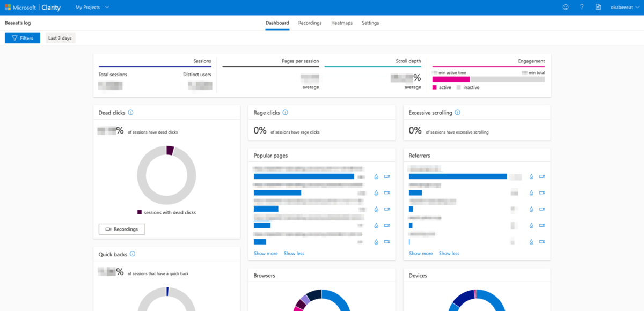Show info for Quick backs
The image size is (644, 311).
pos(132,254)
